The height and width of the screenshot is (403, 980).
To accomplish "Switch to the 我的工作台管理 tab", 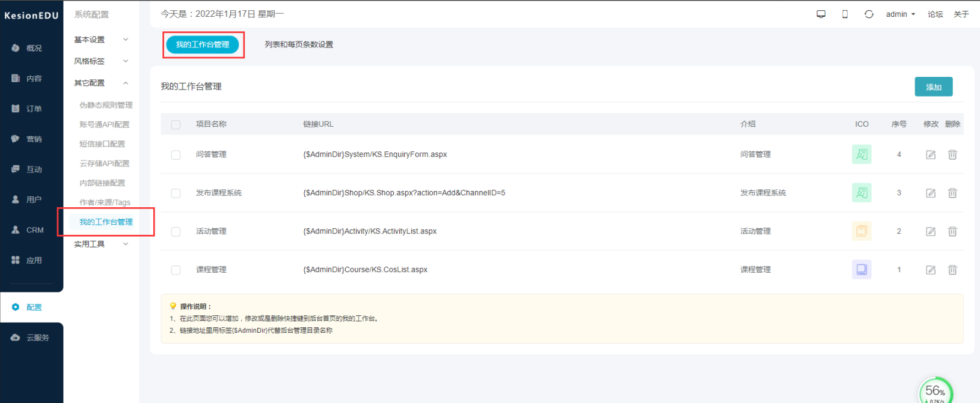I will point(203,44).
